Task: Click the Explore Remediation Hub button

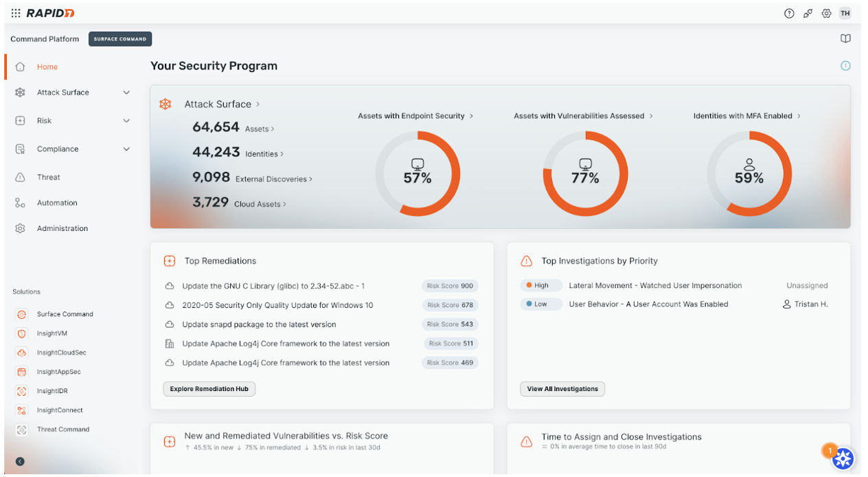Action: (x=209, y=389)
